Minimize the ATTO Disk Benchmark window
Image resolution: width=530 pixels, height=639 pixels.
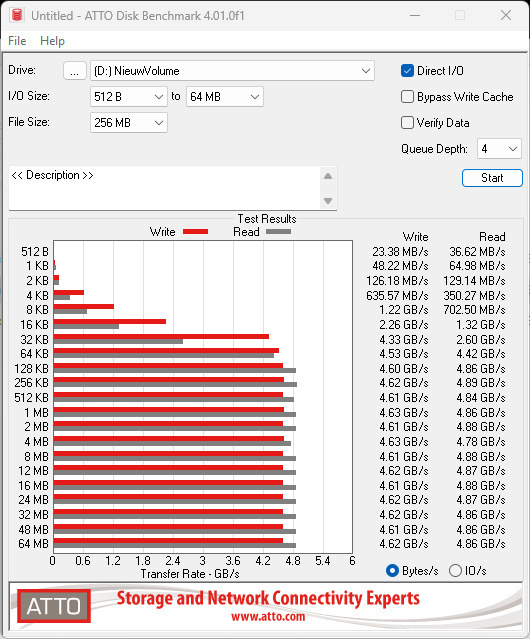click(415, 15)
